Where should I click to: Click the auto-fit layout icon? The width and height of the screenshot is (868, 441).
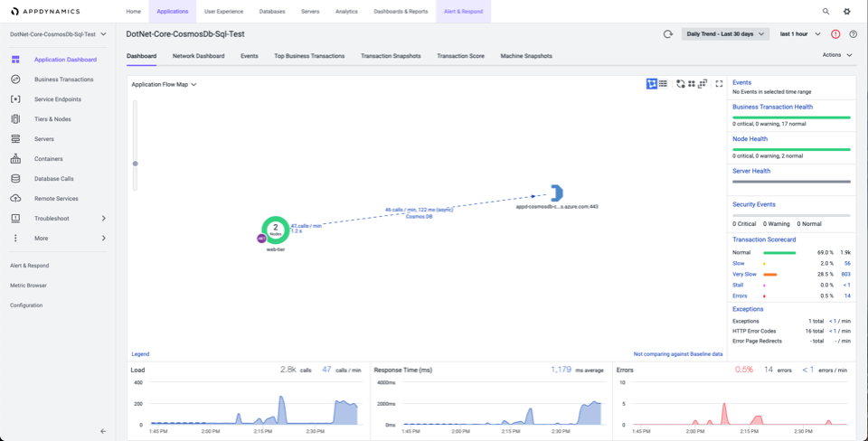703,83
